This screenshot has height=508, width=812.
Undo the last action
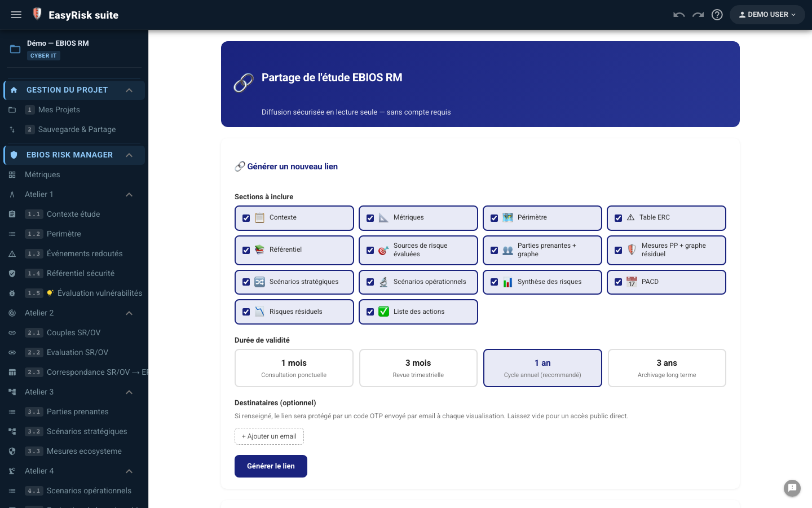(x=679, y=15)
